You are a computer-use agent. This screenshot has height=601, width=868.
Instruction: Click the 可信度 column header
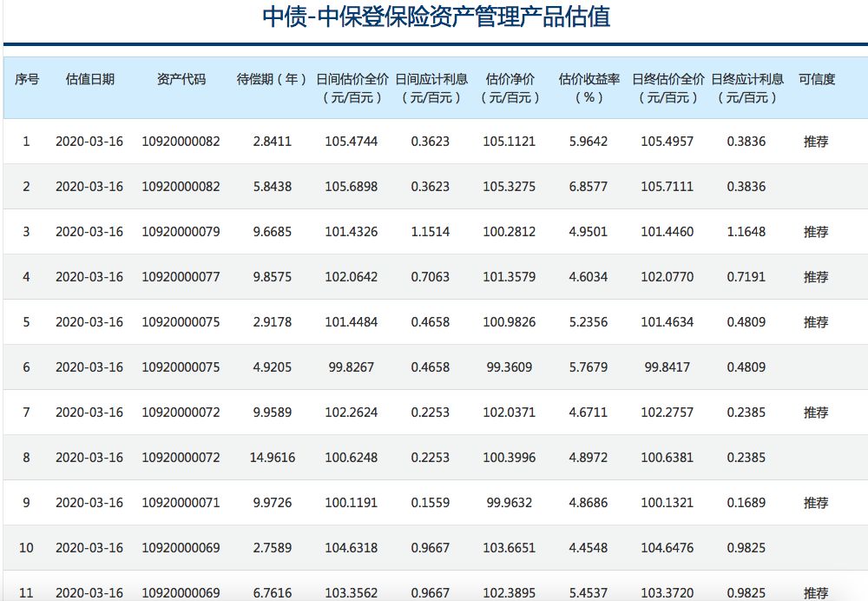pyautogui.click(x=817, y=79)
